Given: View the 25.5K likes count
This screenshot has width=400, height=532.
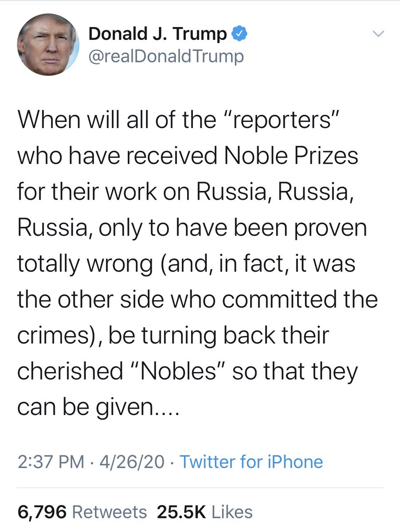Looking at the screenshot, I should [181, 512].
